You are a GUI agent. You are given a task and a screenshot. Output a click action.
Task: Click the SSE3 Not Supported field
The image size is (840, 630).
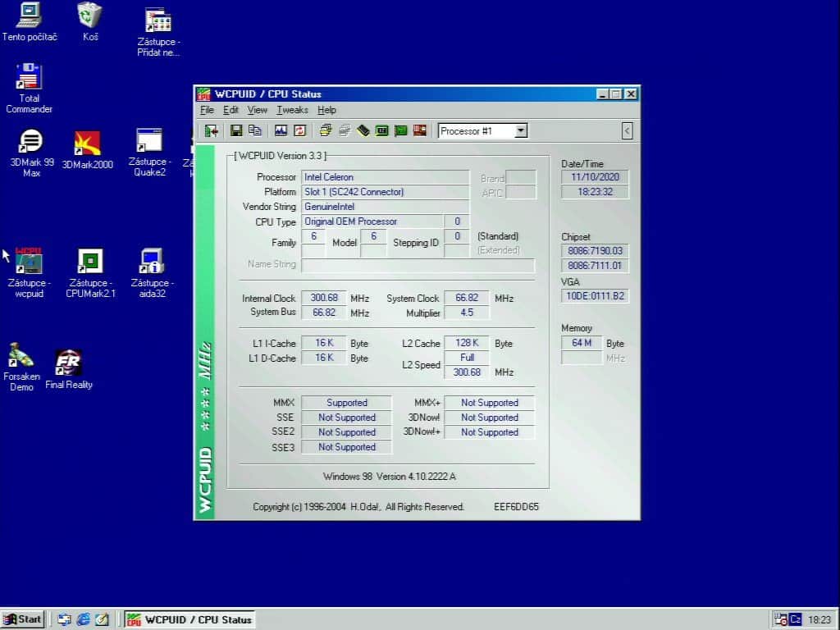(x=347, y=447)
